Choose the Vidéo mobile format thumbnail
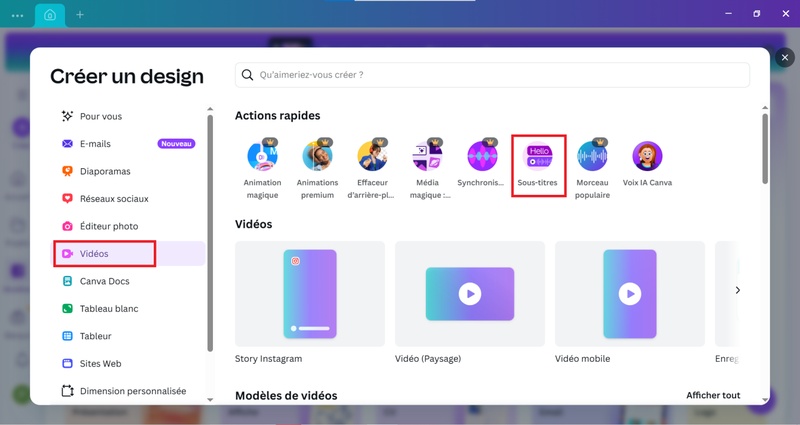The image size is (800, 425). click(630, 294)
